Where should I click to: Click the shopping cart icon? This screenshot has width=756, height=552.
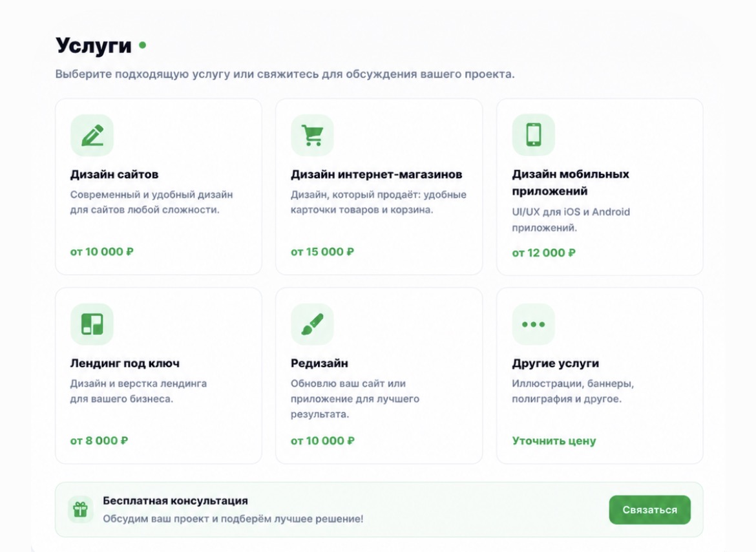pyautogui.click(x=313, y=135)
